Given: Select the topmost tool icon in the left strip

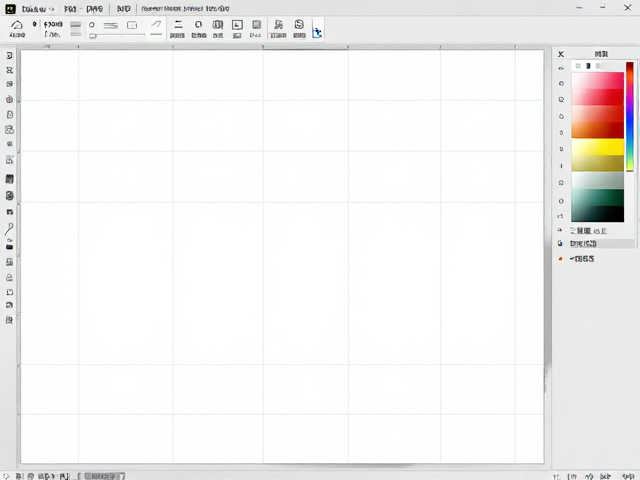Looking at the screenshot, I should (9, 56).
